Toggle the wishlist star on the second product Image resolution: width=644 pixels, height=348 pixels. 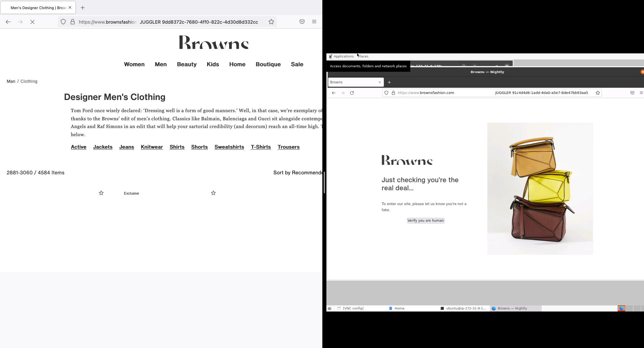(x=214, y=193)
